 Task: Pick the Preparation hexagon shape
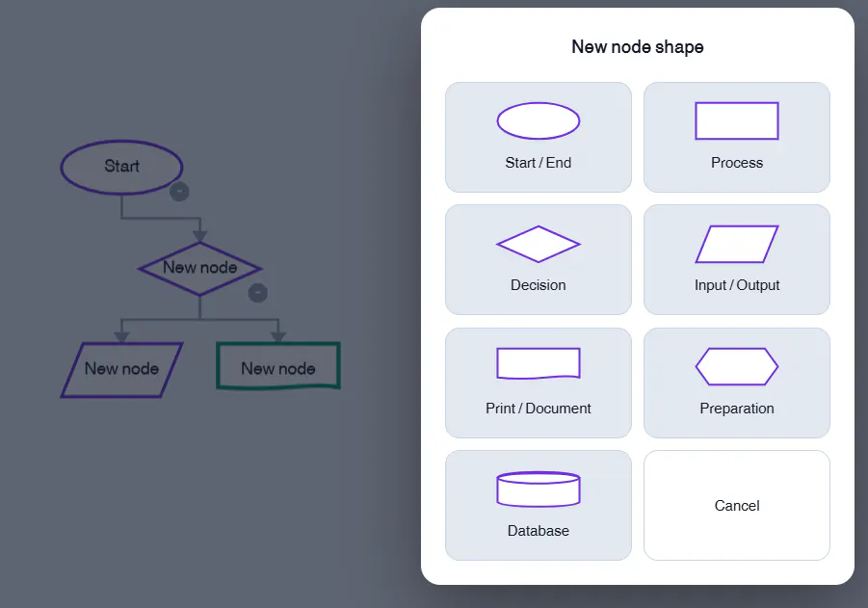(737, 383)
